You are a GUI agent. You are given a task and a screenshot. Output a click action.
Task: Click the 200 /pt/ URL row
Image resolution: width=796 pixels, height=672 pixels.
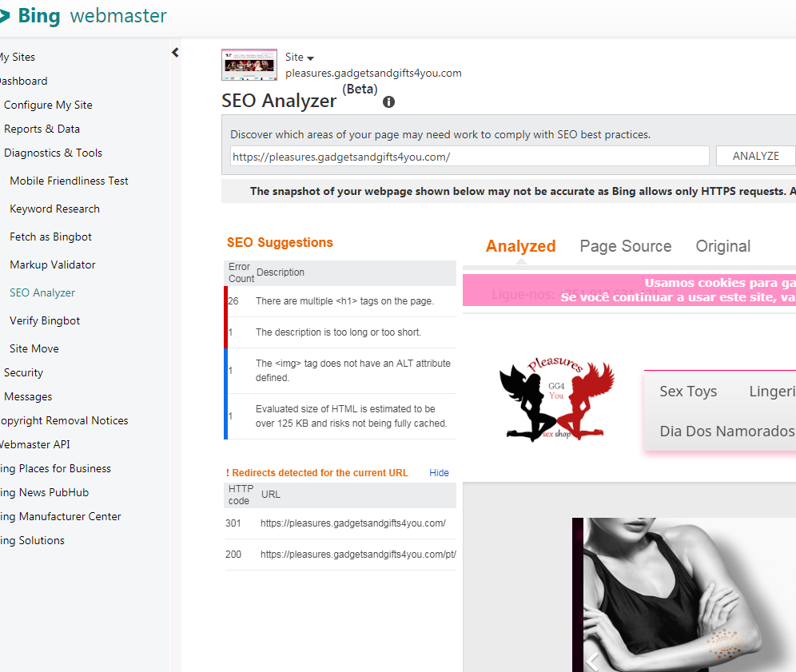coord(340,555)
